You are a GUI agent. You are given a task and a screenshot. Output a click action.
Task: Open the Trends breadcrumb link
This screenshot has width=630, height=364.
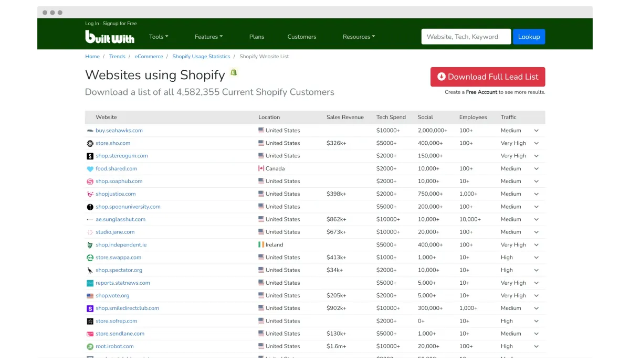click(117, 57)
